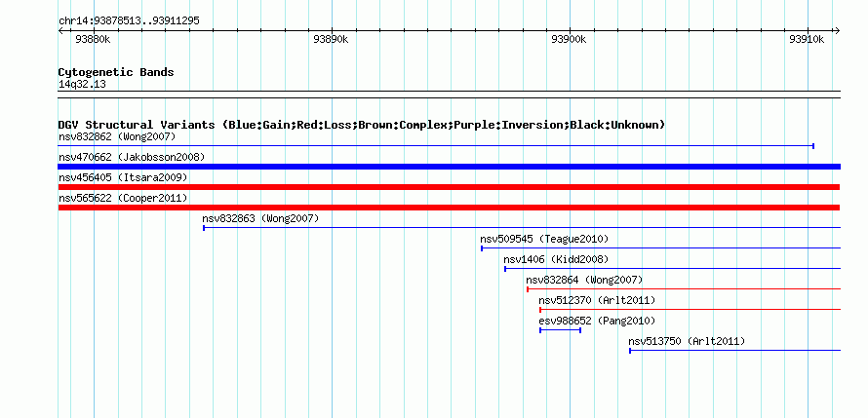The height and width of the screenshot is (418, 868).
Task: Click the 93910k ruler tick label
Action: 807,39
